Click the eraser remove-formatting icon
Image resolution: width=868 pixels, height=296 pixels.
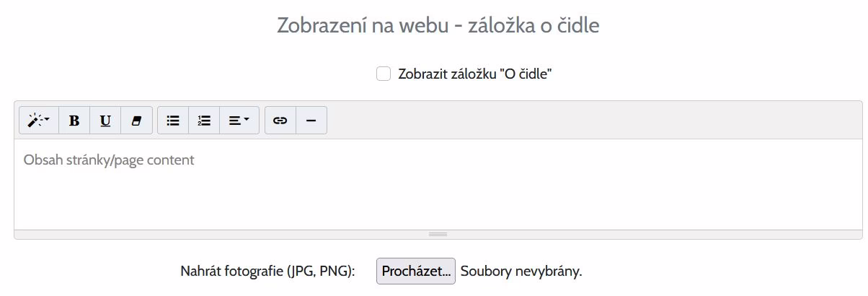click(x=136, y=121)
